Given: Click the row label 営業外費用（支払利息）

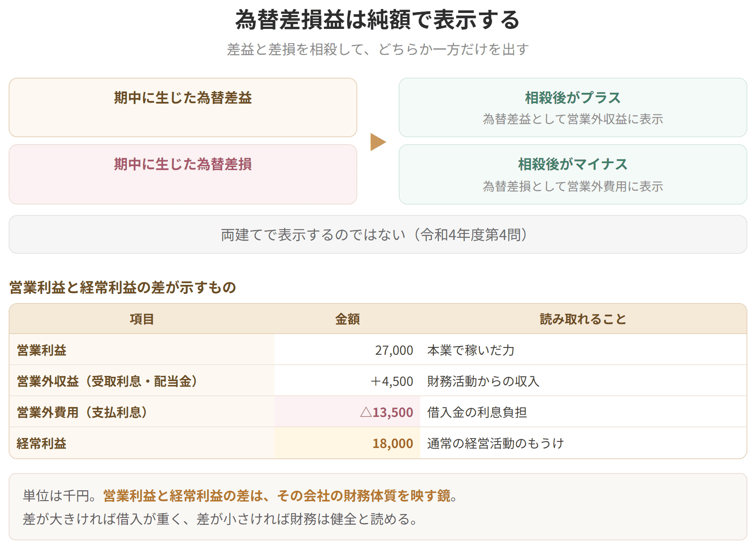Looking at the screenshot, I should 82,413.
